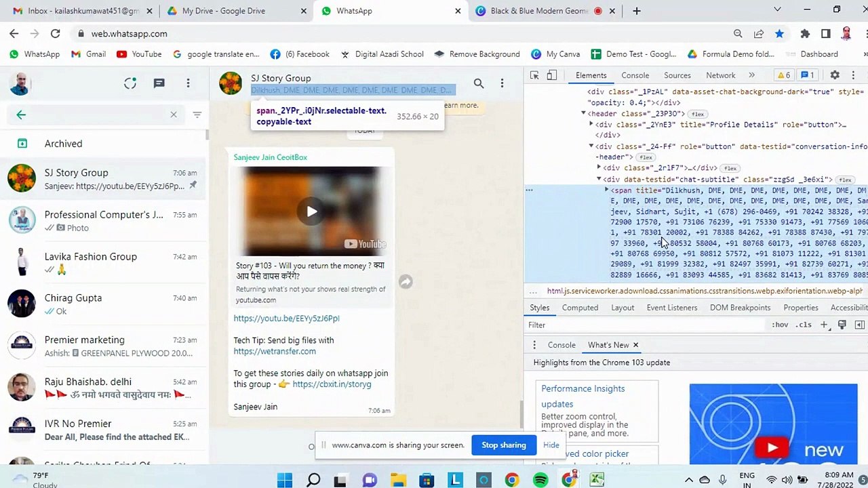
Task: Expand the div class _2rlF7 node
Action: click(x=599, y=168)
